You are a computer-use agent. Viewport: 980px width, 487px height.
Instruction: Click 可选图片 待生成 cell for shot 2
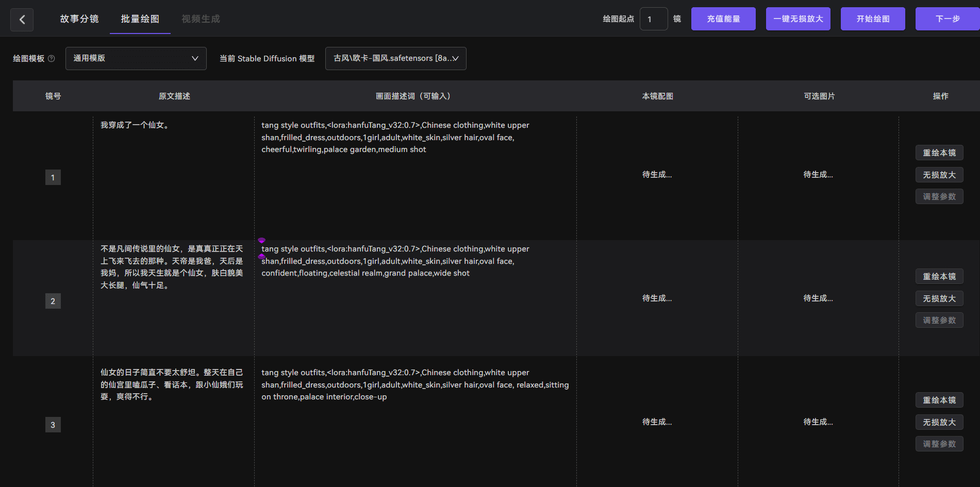click(818, 298)
